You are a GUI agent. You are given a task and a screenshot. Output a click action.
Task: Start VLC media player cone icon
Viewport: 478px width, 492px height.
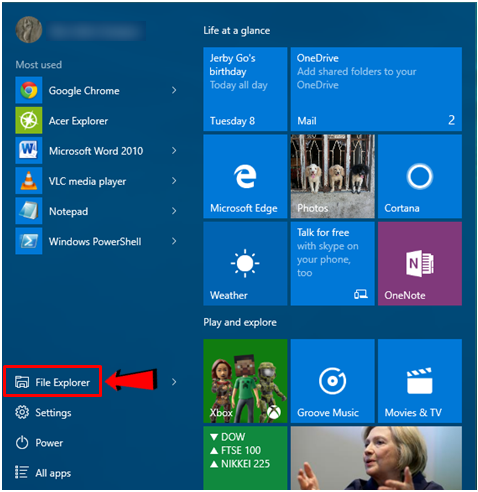pos(29,181)
